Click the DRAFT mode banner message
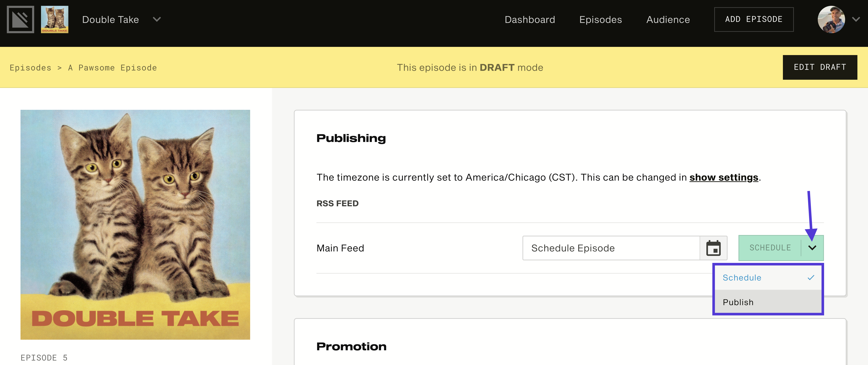The height and width of the screenshot is (365, 868). tap(470, 67)
